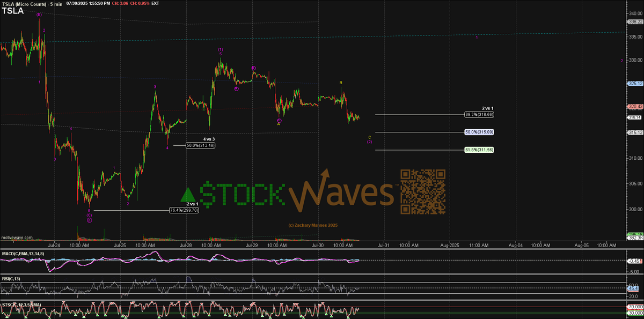Screen dimensions: 644x319
Task: Click the Aug-04 date on time axis
Action: coord(516,245)
